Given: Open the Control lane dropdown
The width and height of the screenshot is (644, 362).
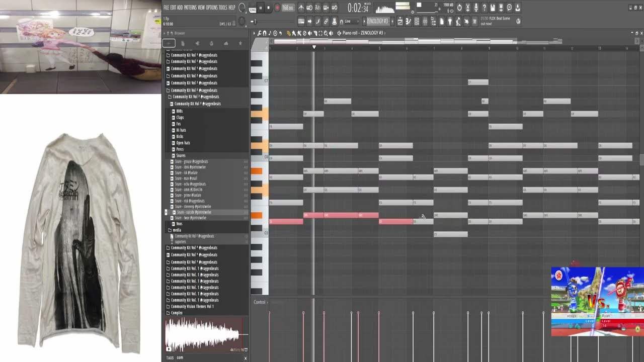Looking at the screenshot, I should (260, 302).
